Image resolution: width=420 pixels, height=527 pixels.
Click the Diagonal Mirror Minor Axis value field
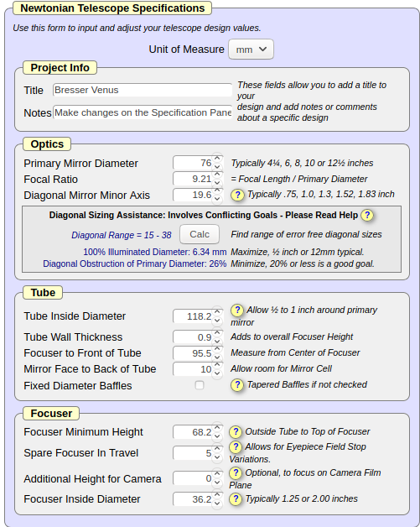(193, 195)
